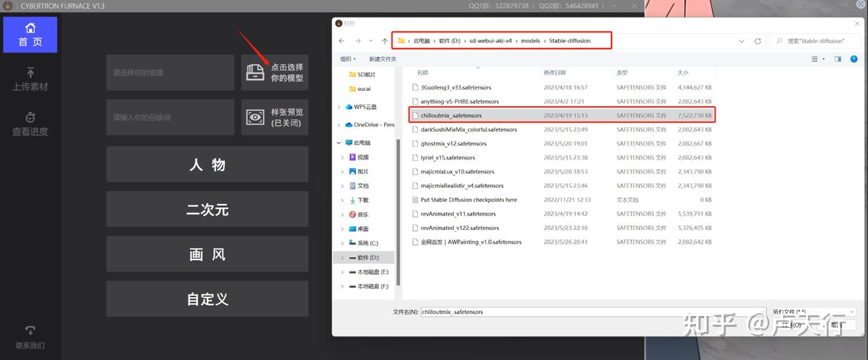Select the 二次元 category button
The height and width of the screenshot is (360, 868).
click(x=207, y=209)
